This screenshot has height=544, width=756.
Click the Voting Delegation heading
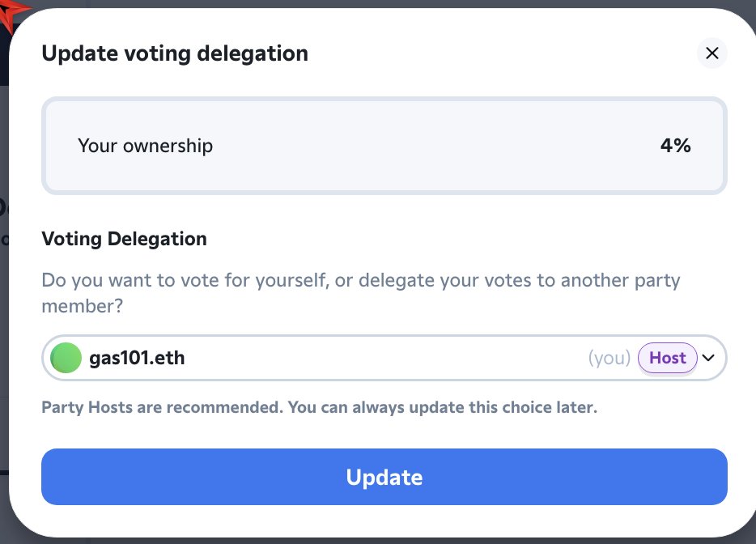[x=124, y=239]
